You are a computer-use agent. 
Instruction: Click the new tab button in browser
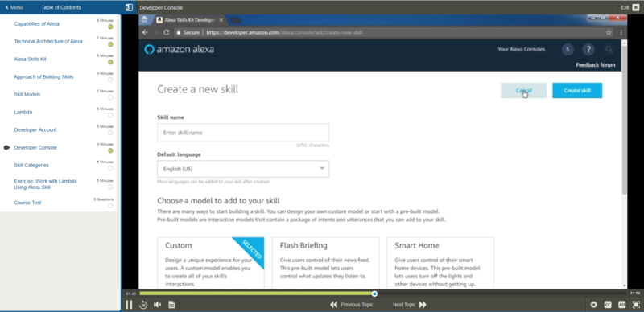point(235,20)
